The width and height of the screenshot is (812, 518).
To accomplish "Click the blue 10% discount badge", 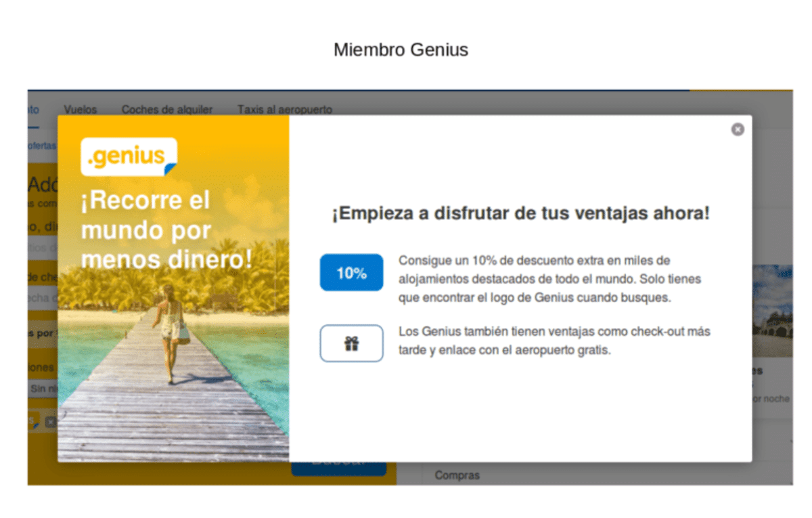I will point(351,273).
